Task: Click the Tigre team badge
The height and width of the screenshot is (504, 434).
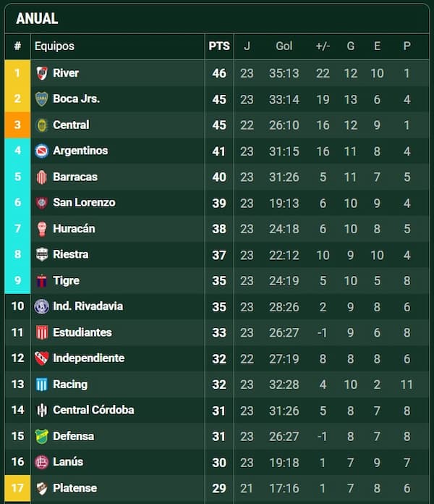Action: point(42,281)
